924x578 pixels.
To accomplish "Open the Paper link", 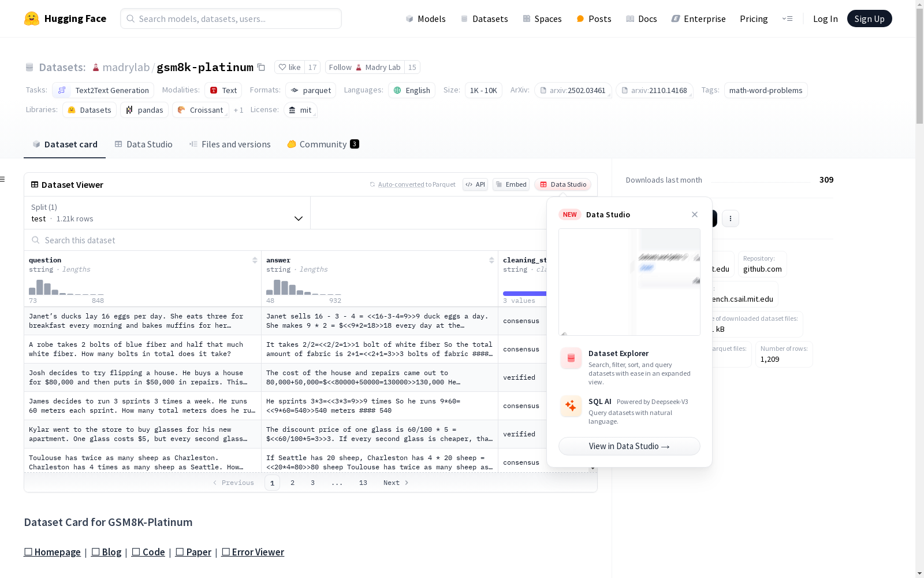I will 193,552.
